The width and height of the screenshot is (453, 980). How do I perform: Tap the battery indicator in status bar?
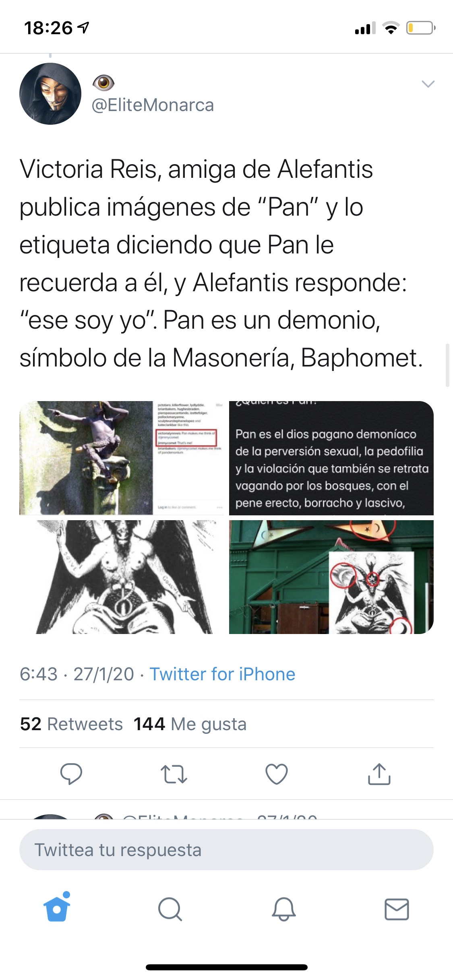[421, 28]
